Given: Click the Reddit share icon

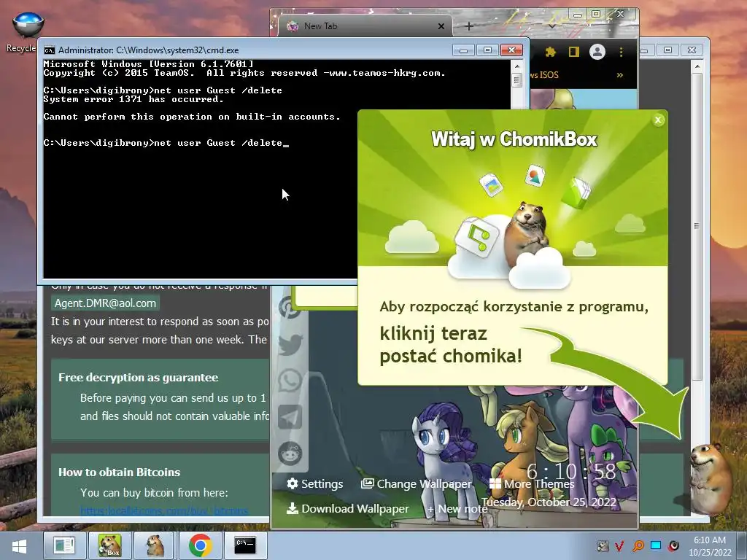Looking at the screenshot, I should (289, 453).
